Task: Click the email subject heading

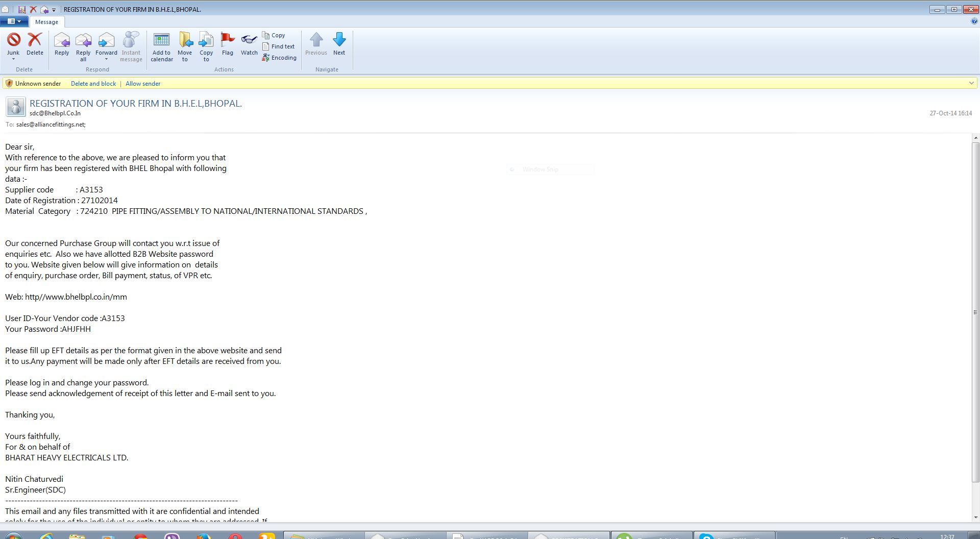Action: tap(136, 103)
